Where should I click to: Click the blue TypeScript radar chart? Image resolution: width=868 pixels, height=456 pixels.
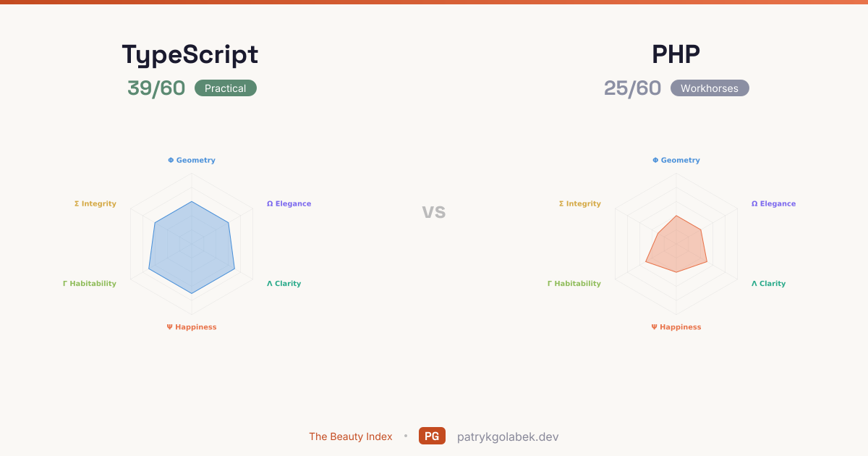tap(192, 248)
